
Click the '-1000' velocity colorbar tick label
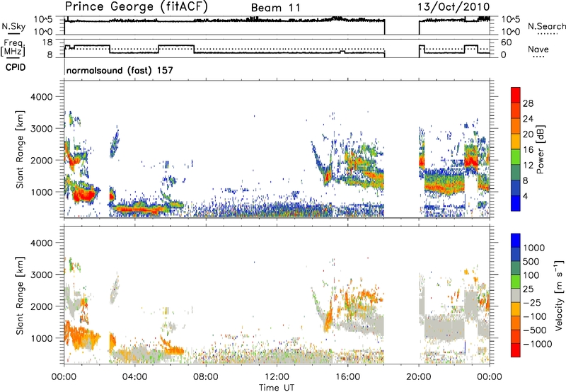point(537,344)
